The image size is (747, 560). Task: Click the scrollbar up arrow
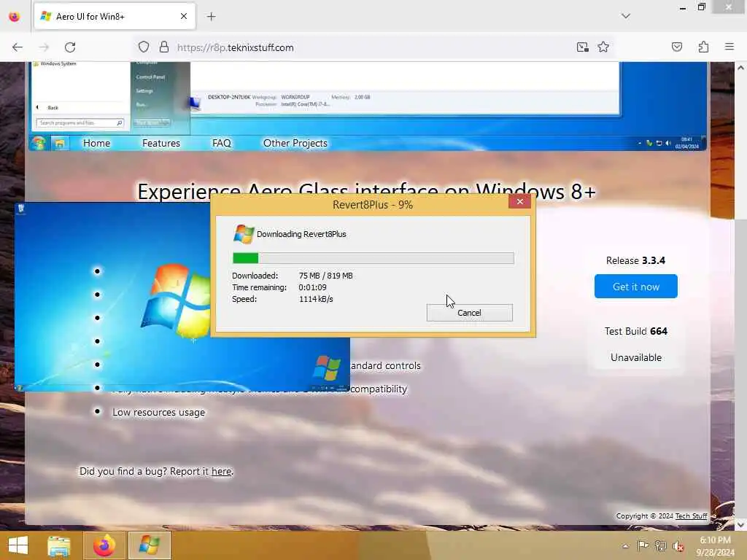click(x=741, y=68)
